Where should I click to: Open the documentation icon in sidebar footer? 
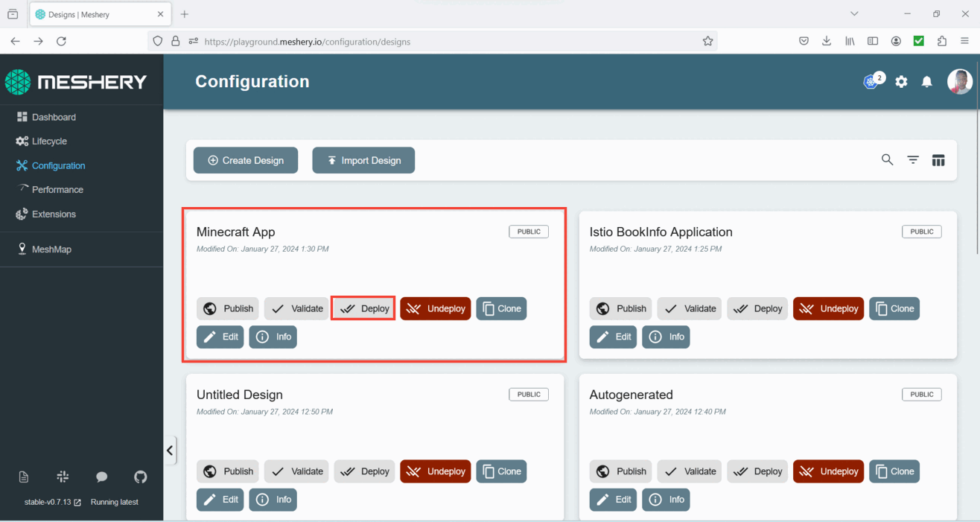tap(24, 477)
